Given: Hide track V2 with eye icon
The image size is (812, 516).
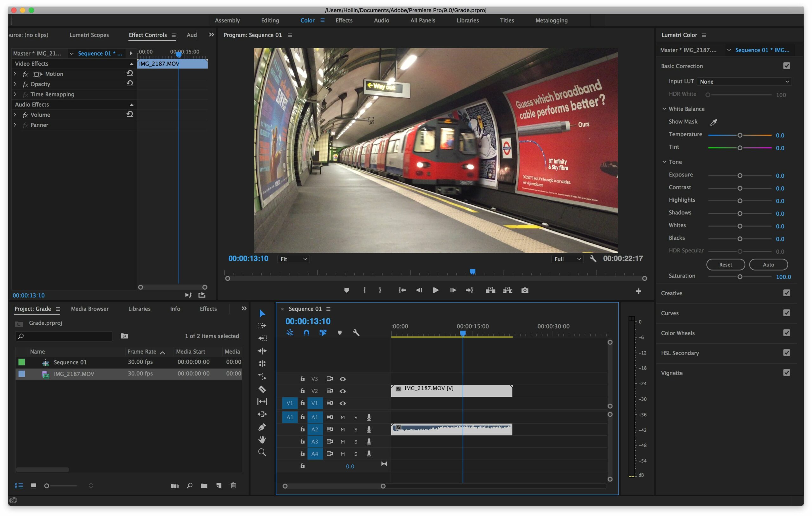Looking at the screenshot, I should click(x=343, y=391).
